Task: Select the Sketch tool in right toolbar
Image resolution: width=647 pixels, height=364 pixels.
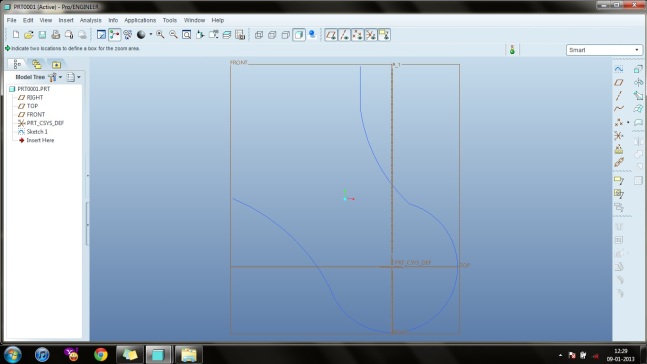Action: [x=619, y=69]
